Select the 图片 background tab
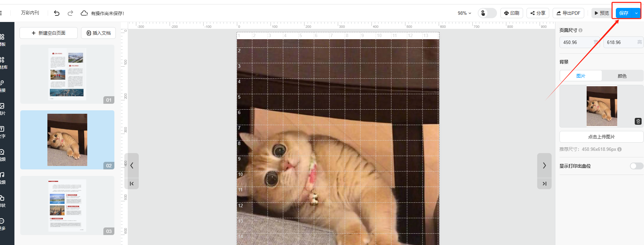 581,76
